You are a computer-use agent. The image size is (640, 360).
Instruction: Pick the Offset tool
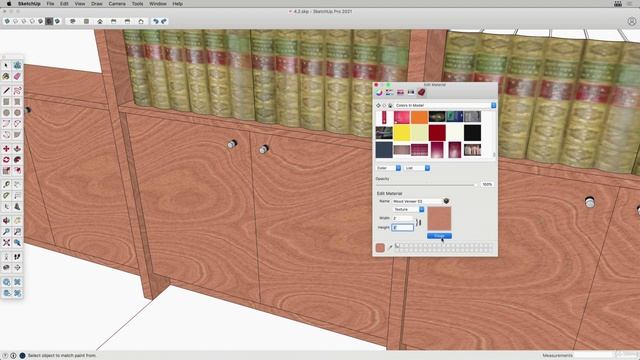click(17, 171)
